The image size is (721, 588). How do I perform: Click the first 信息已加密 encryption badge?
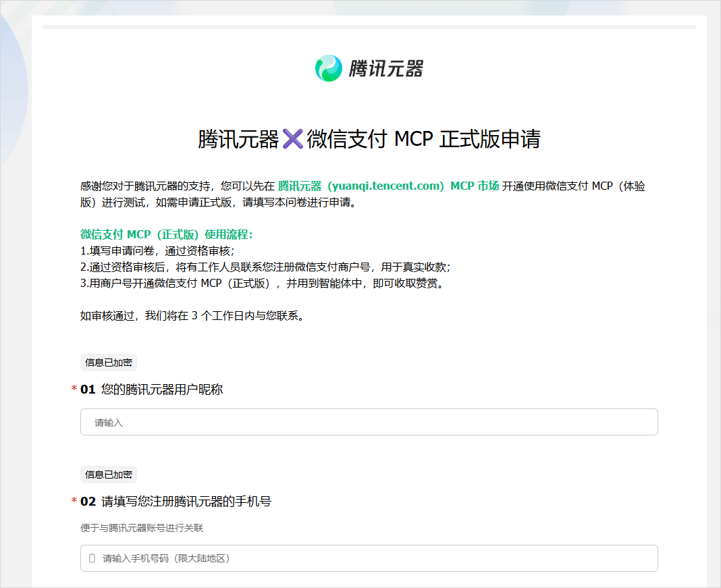(x=108, y=363)
